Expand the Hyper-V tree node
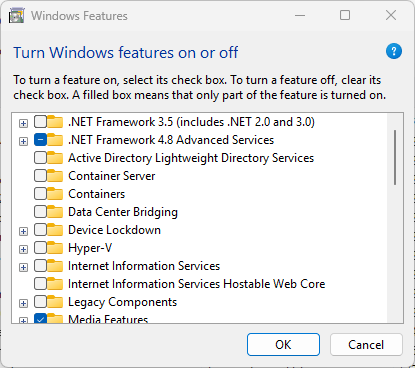Viewport: 415px width, 368px height. pyautogui.click(x=23, y=249)
